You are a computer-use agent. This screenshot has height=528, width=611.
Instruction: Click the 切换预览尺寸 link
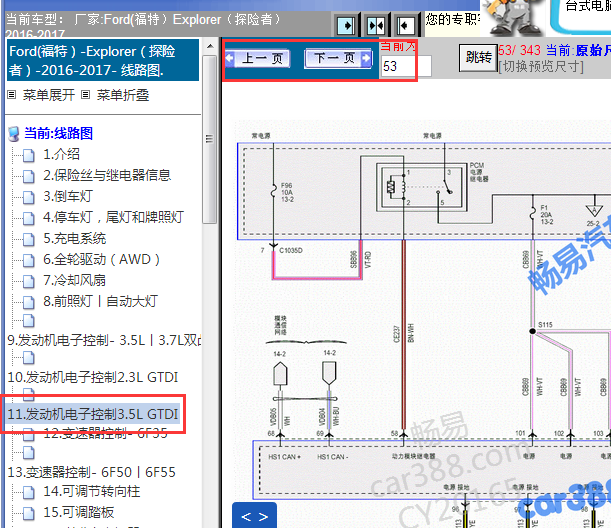(x=541, y=67)
